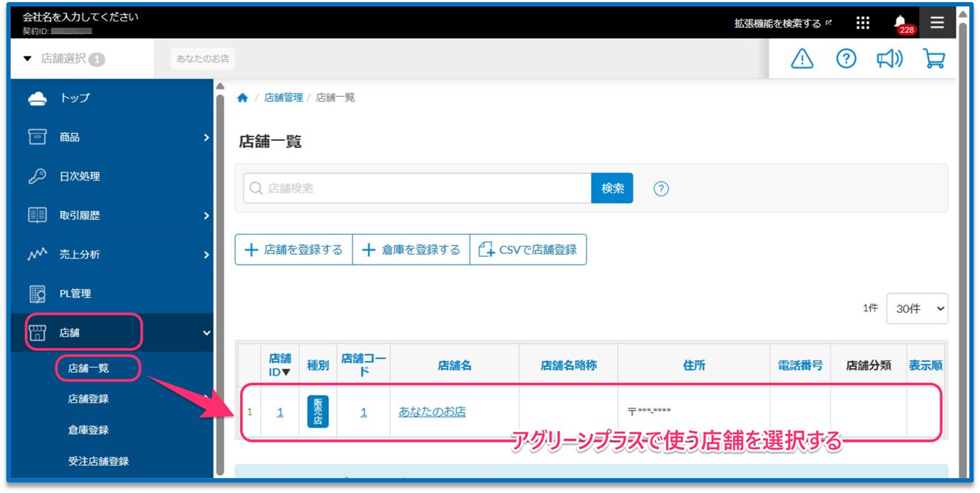Open 日次処理 from the sidebar
The height and width of the screenshot is (493, 980).
coord(80,176)
